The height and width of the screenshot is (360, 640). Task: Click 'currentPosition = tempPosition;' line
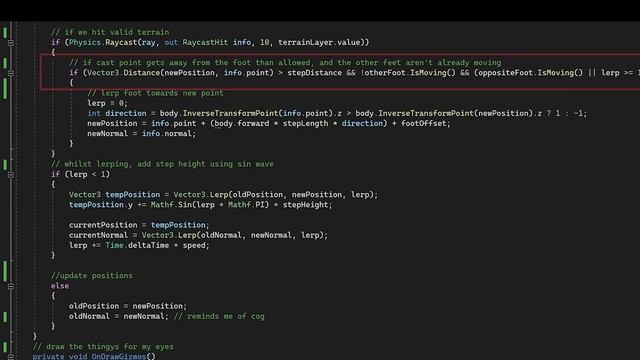pyautogui.click(x=139, y=225)
